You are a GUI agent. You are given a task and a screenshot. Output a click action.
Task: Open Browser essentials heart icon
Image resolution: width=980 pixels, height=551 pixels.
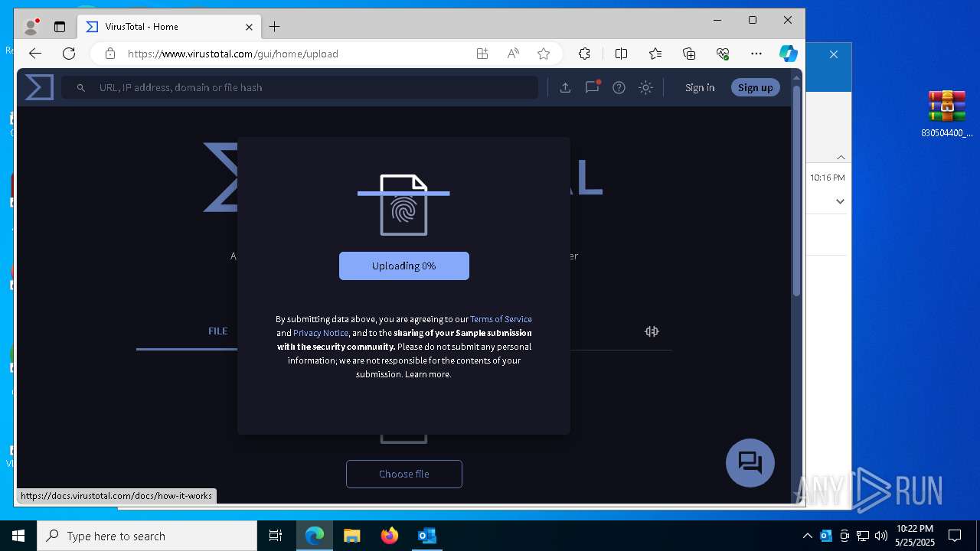pos(723,54)
